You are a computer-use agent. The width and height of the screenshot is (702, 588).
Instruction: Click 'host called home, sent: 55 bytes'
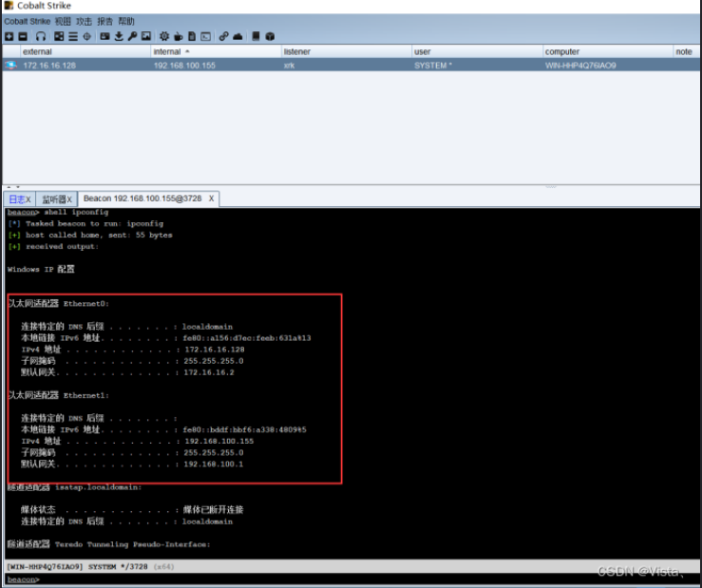point(90,235)
